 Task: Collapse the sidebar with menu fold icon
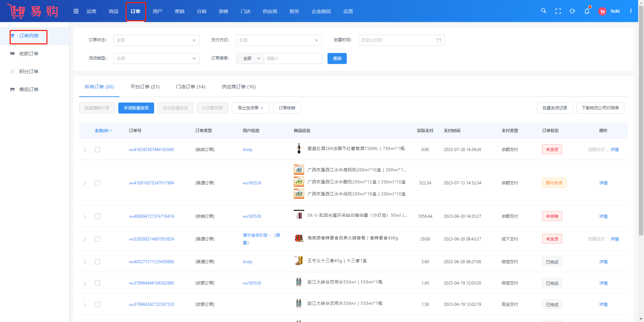tap(76, 11)
